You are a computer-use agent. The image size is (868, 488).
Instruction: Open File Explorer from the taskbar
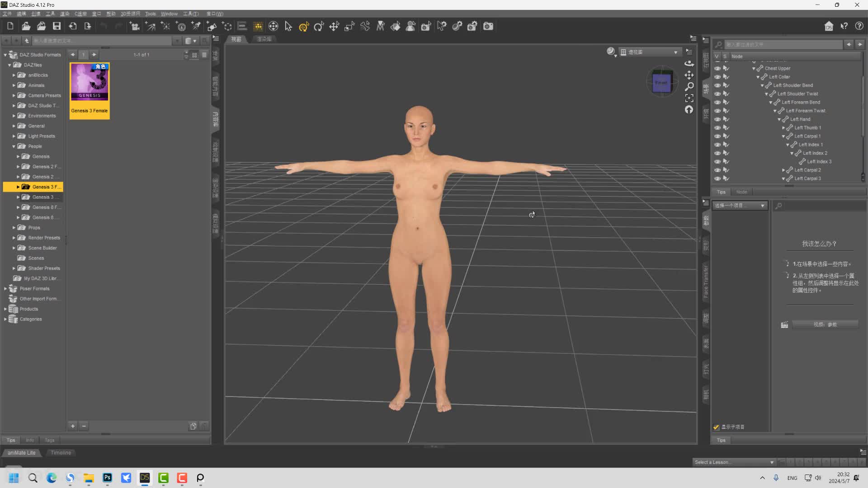pyautogui.click(x=89, y=478)
